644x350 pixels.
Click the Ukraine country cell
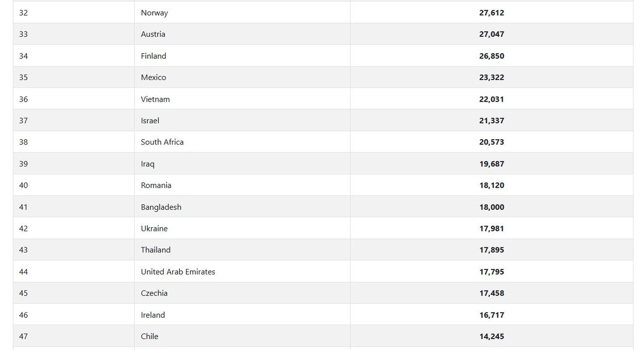click(x=154, y=229)
